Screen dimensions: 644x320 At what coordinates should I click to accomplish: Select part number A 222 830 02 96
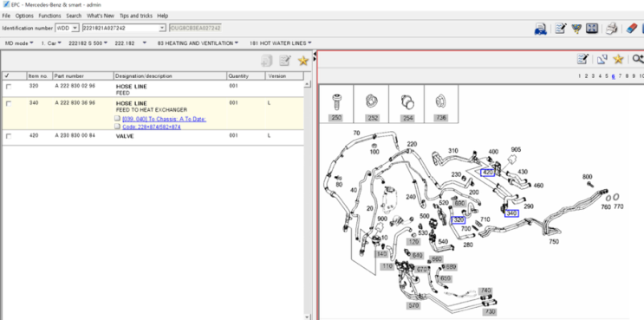tap(75, 86)
